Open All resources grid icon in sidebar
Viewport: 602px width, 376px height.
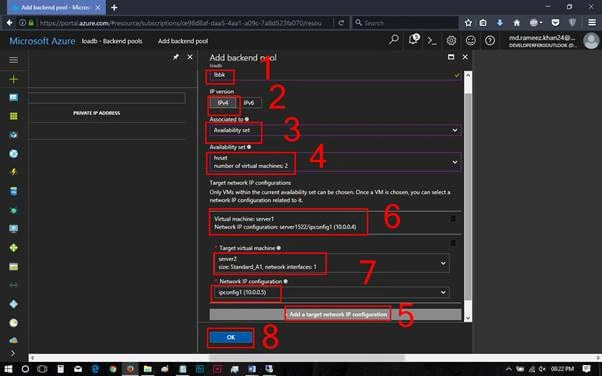pyautogui.click(x=13, y=116)
